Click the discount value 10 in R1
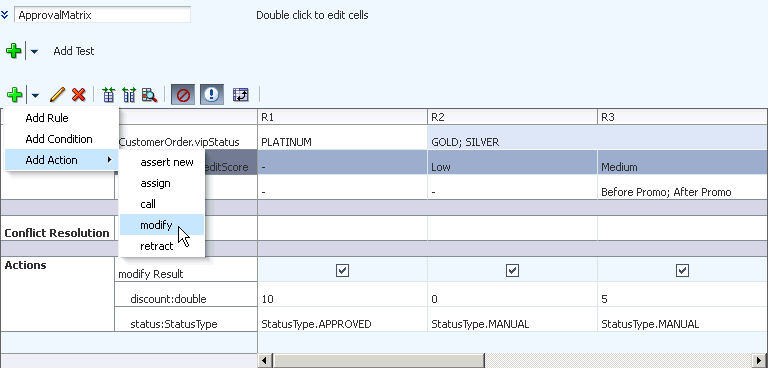Screen dimensions: 768x368 click(342, 294)
